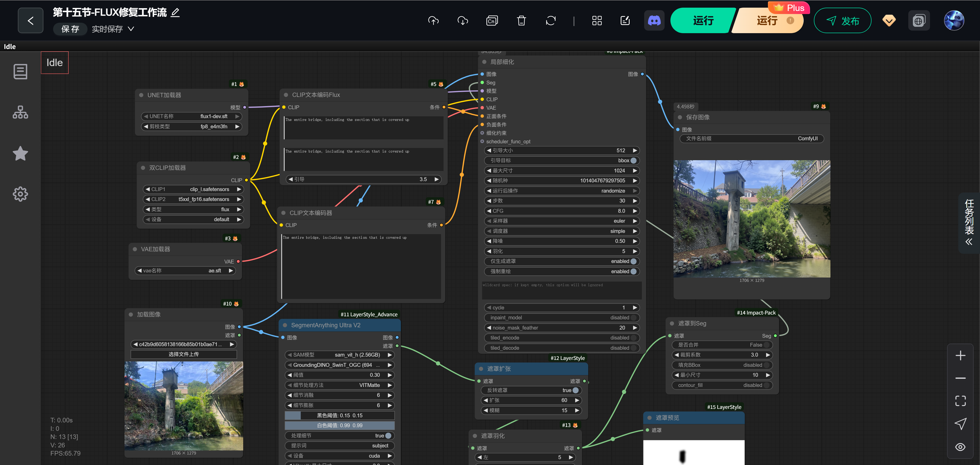Click the trash delete icon
The height and width of the screenshot is (465, 980).
[521, 20]
